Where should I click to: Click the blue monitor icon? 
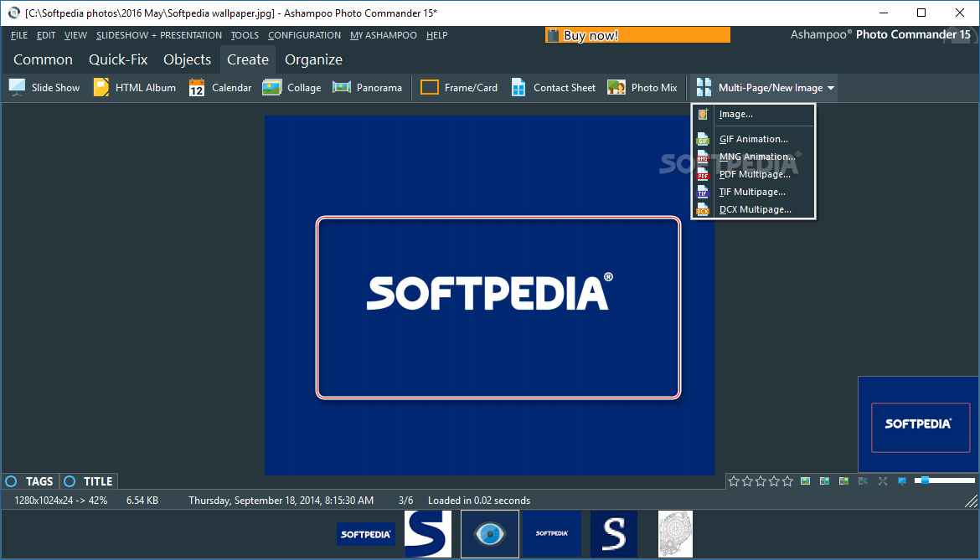click(x=902, y=480)
